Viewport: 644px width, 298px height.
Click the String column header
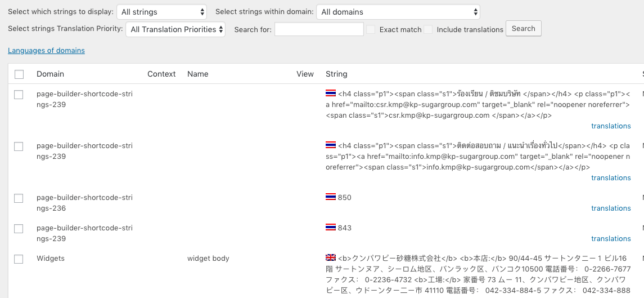click(x=336, y=74)
